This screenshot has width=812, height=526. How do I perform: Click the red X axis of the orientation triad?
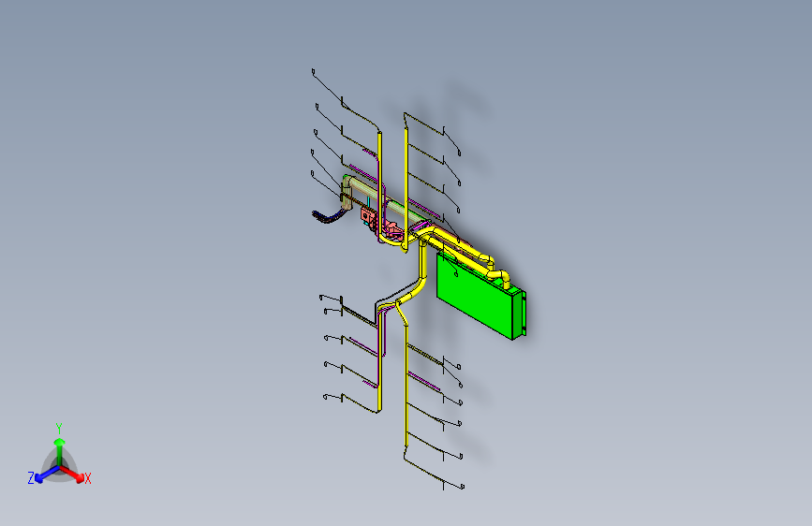(x=73, y=474)
